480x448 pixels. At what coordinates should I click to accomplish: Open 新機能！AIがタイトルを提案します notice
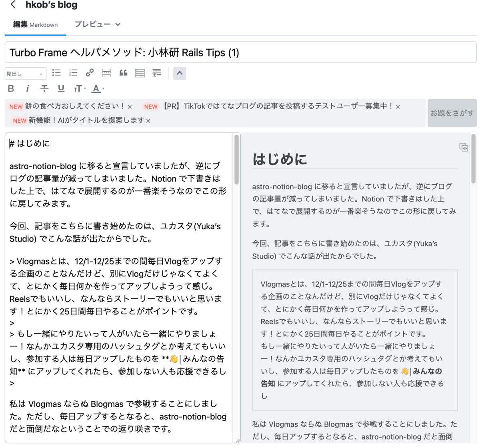coord(86,120)
